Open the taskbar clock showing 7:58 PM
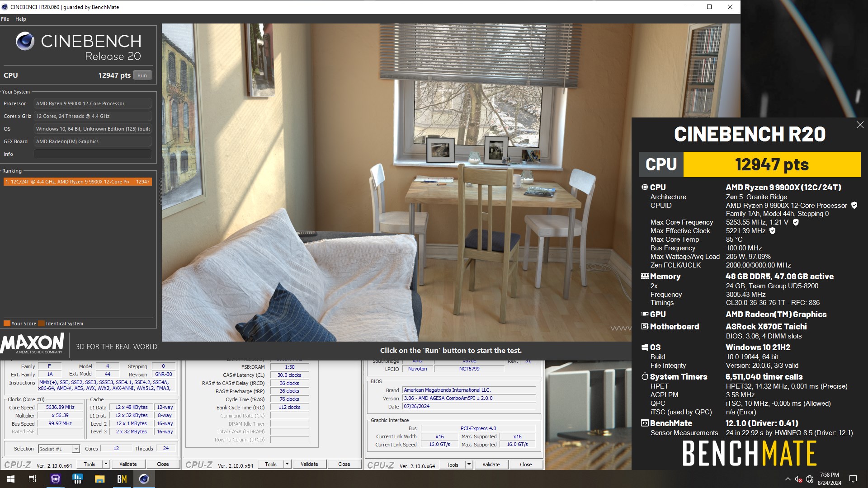868x488 pixels. pos(829,479)
